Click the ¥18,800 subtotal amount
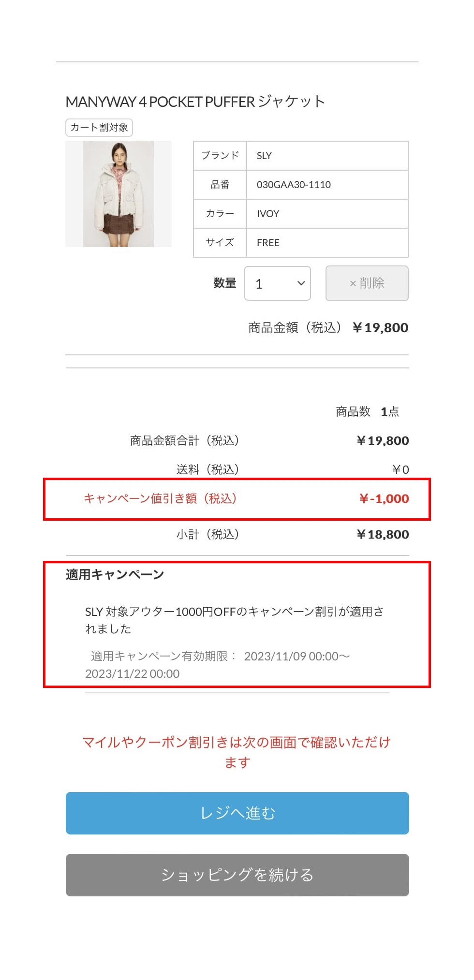Image resolution: width=474 pixels, height=980 pixels. pos(383,535)
